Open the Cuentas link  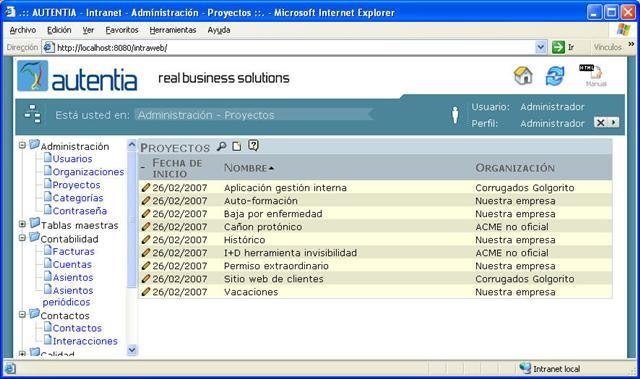pyautogui.click(x=72, y=264)
